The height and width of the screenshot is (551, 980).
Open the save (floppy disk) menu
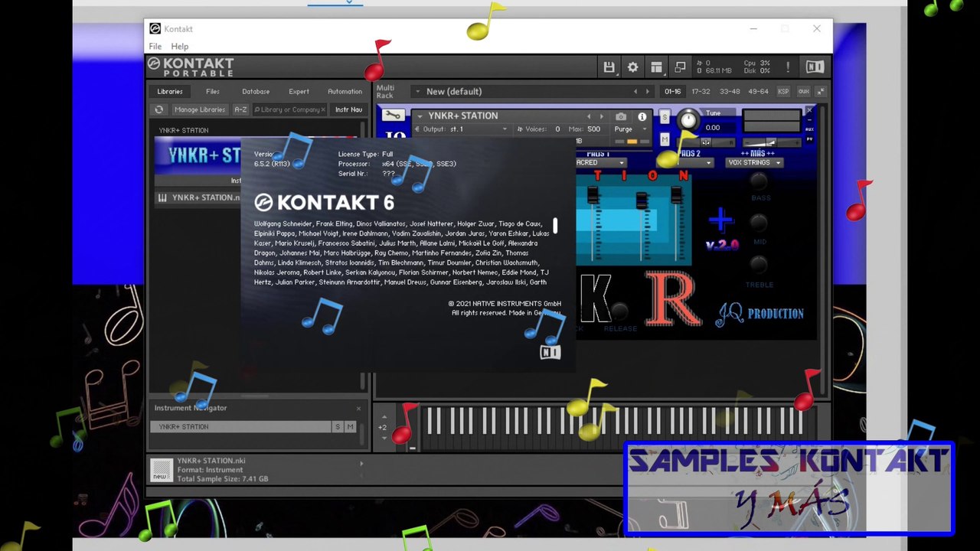pos(609,67)
